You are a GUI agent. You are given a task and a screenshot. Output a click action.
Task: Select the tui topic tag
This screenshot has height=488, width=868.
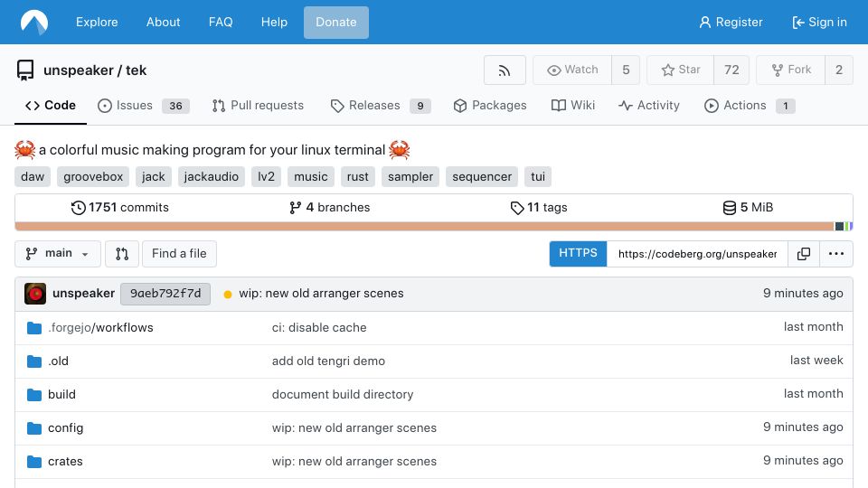pos(538,176)
